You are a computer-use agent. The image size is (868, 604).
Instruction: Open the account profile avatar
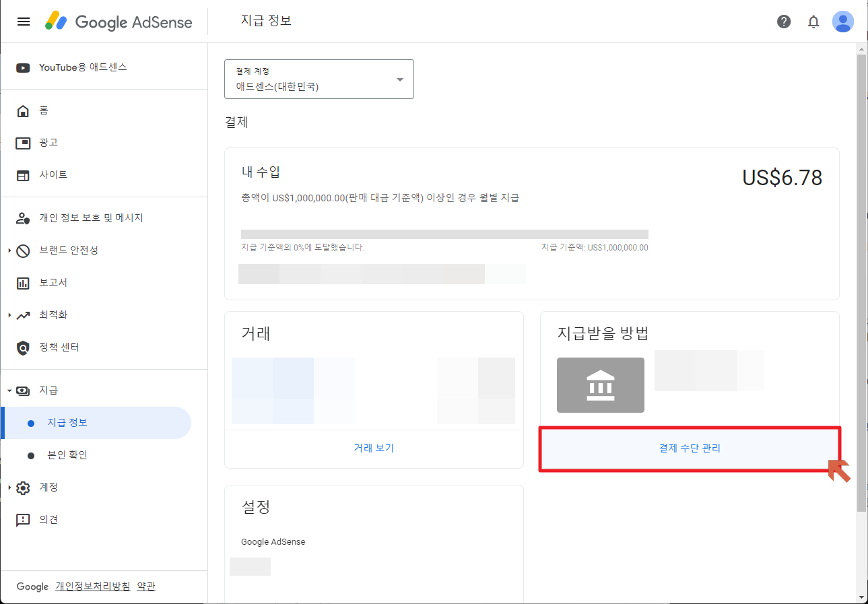pyautogui.click(x=843, y=22)
